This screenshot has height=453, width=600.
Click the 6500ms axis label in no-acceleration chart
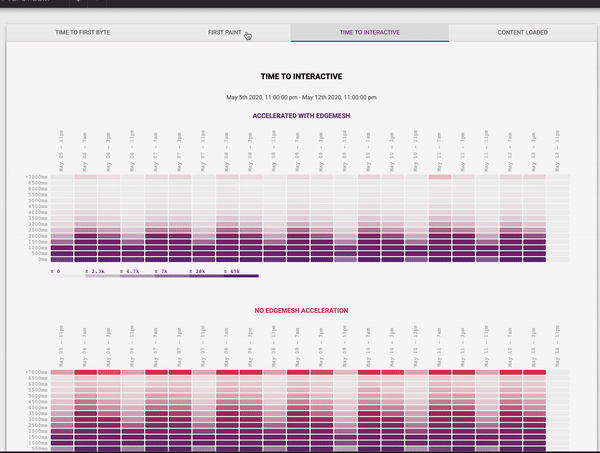pos(38,378)
